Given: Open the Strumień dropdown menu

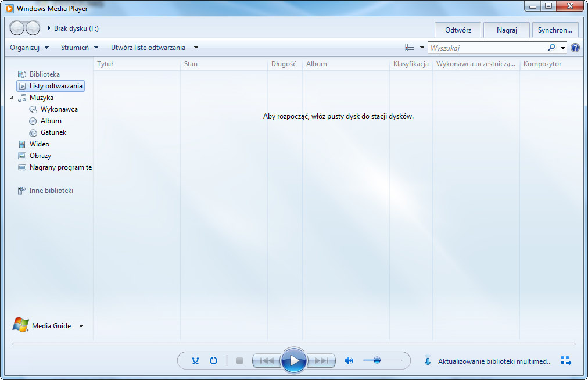Looking at the screenshot, I should [x=80, y=48].
